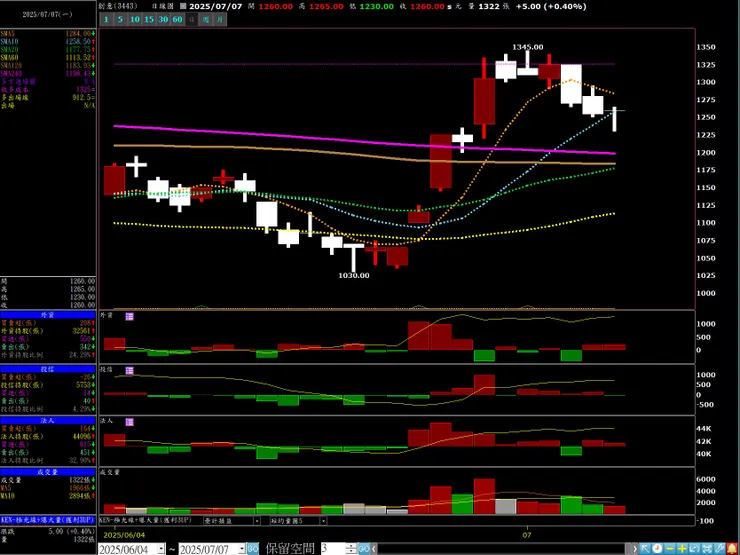
Task: Select the 成交量 panel header in the sidebar
Action: [x=48, y=472]
